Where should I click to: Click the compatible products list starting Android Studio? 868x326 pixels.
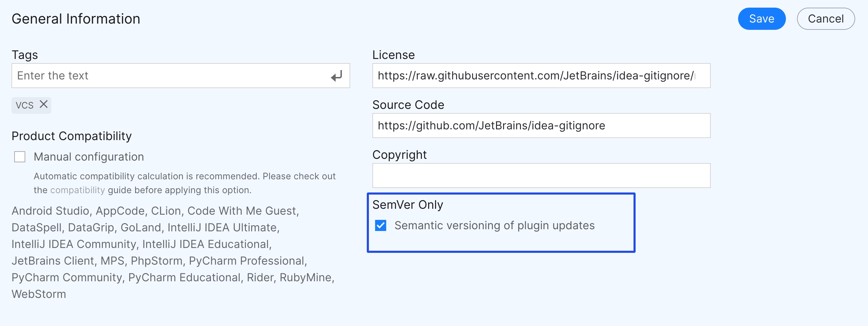click(173, 252)
